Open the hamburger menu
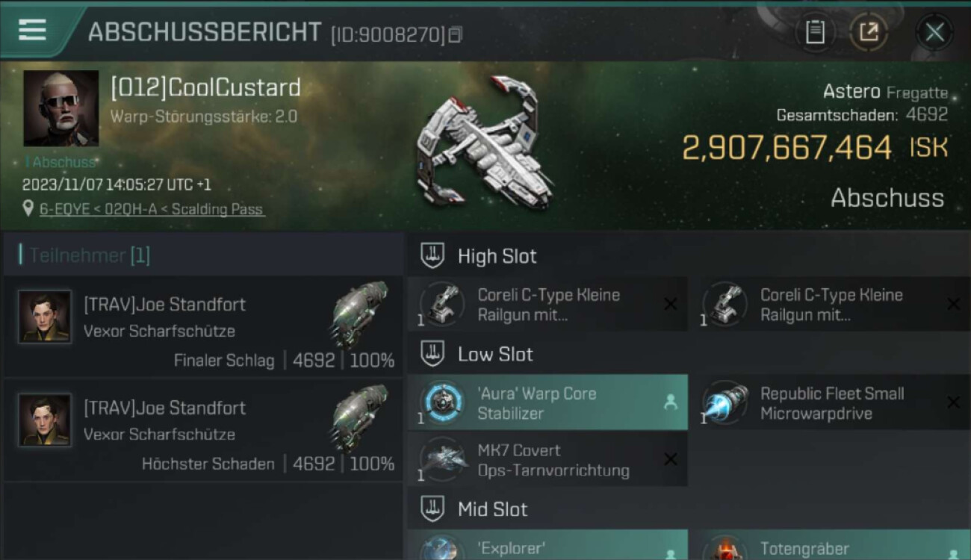 pos(32,30)
